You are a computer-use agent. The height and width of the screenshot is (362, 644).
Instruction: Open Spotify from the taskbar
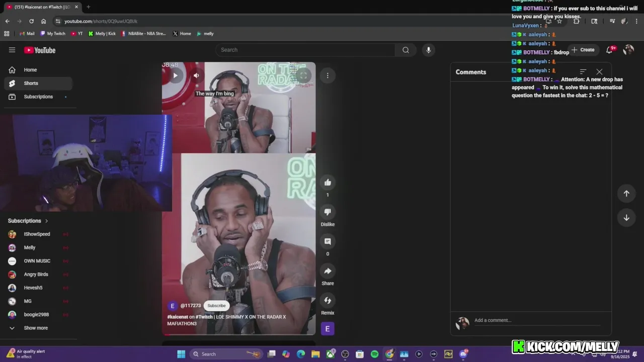click(x=374, y=354)
